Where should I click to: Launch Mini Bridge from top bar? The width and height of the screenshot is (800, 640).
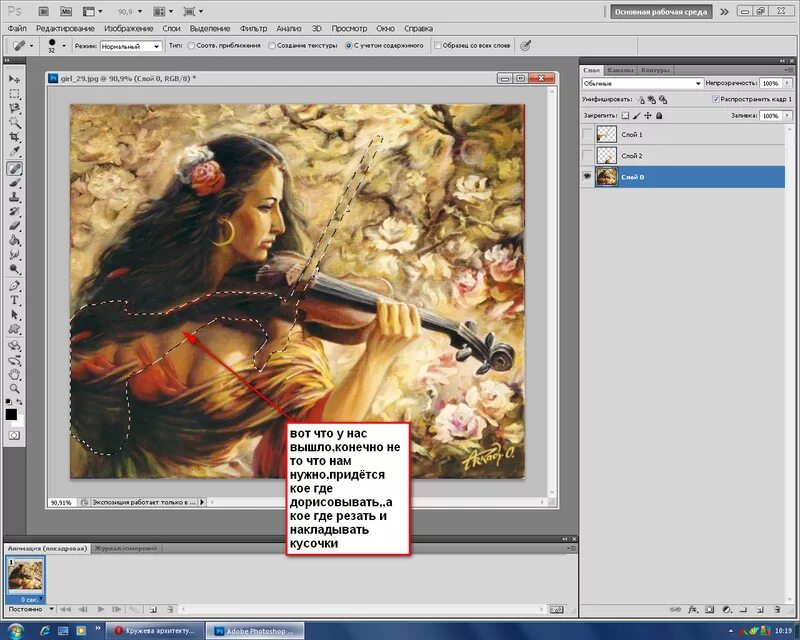coord(66,11)
